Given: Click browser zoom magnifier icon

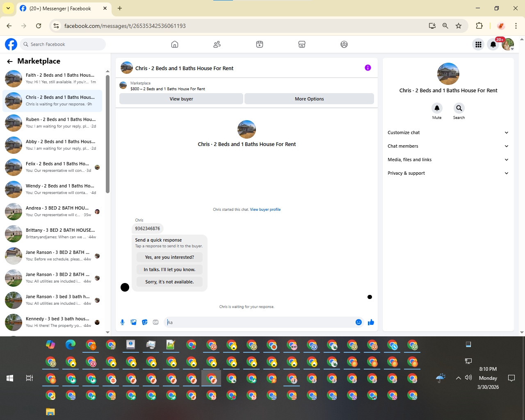Looking at the screenshot, I should click(445, 26).
